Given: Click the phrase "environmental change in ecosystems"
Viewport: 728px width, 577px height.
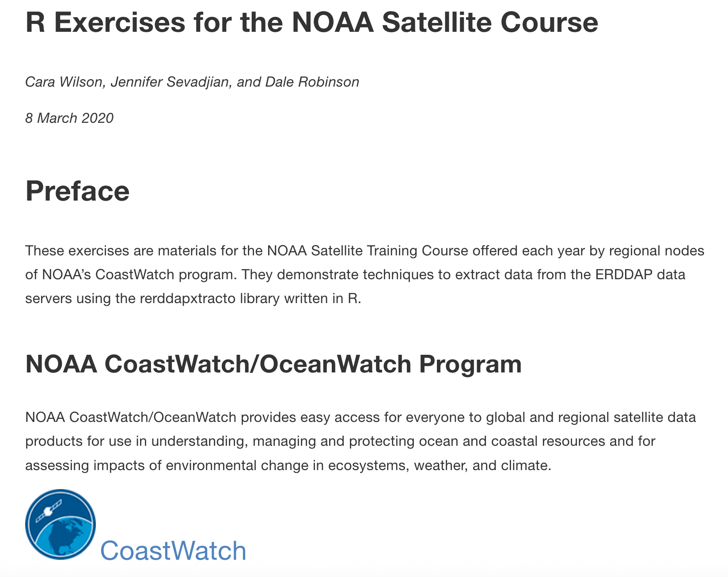Looking at the screenshot, I should tap(284, 465).
